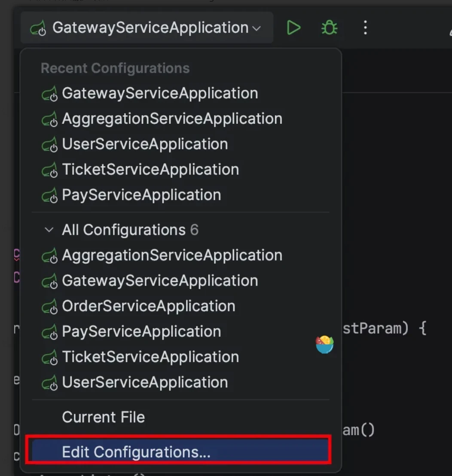Choose UserServiceApplication under All Configurations

145,382
